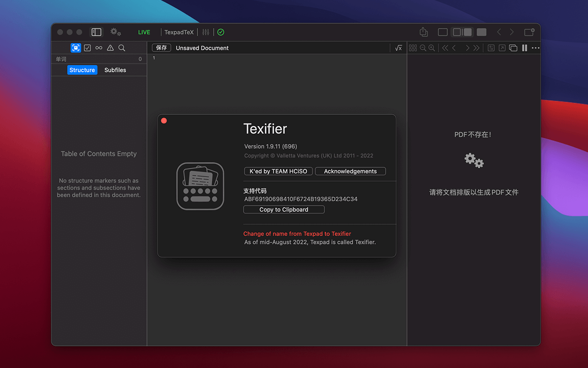The image size is (588, 368).
Task: Jump to last PDF page
Action: pyautogui.click(x=476, y=48)
